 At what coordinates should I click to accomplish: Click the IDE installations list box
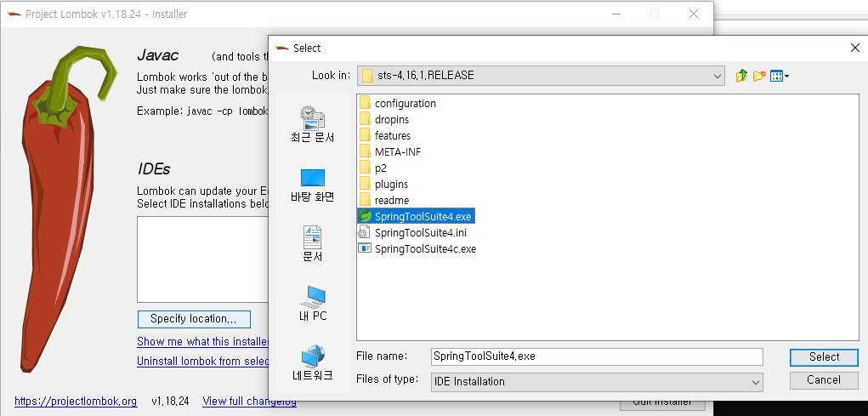pyautogui.click(x=202, y=259)
